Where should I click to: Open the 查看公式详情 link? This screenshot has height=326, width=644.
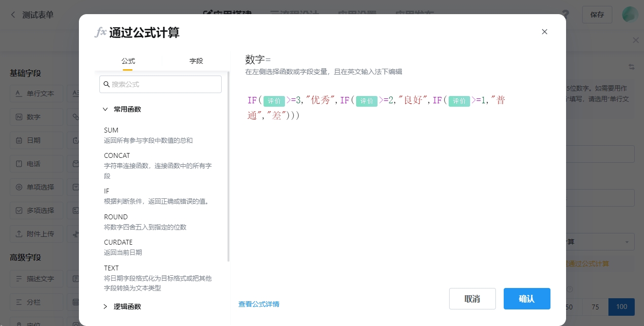click(259, 304)
